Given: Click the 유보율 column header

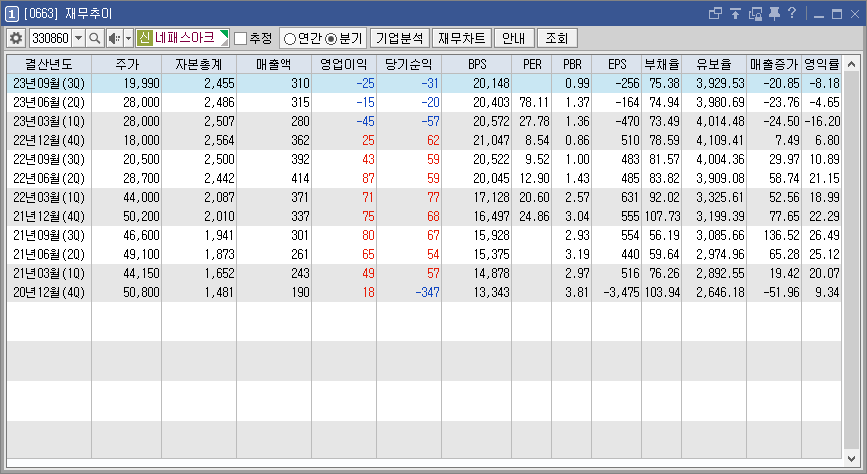Looking at the screenshot, I should (x=714, y=64).
